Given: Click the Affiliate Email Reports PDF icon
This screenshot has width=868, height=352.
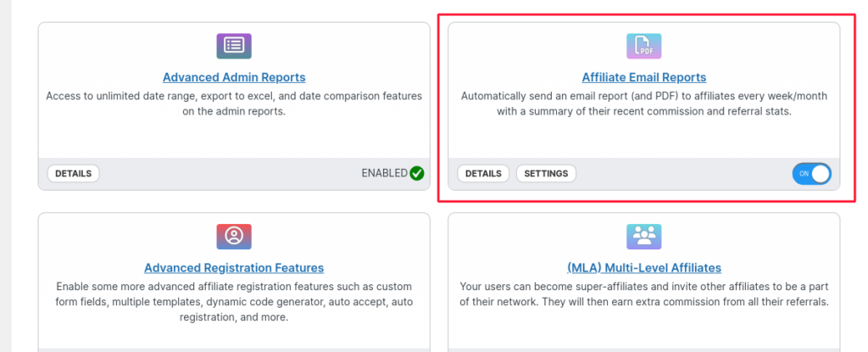Looking at the screenshot, I should pyautogui.click(x=644, y=46).
